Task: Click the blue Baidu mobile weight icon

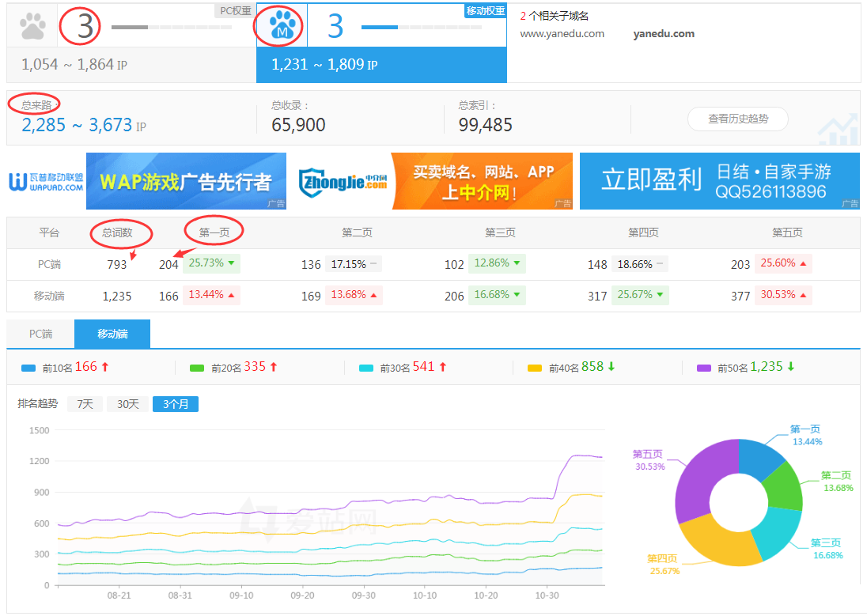Action: pyautogui.click(x=281, y=25)
